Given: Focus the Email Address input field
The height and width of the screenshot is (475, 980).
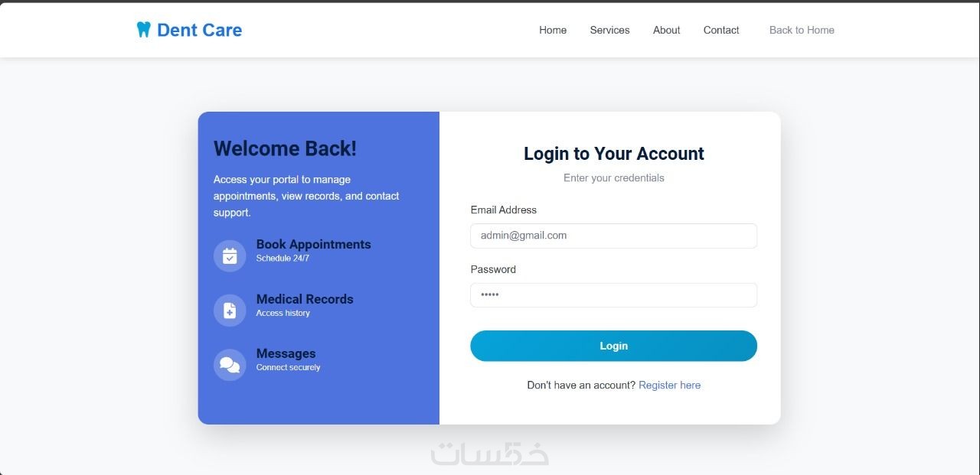Looking at the screenshot, I should tap(613, 236).
